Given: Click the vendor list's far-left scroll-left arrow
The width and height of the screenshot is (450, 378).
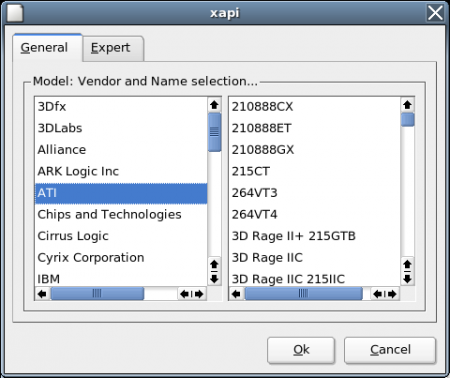Looking at the screenshot, I should (x=42, y=294).
